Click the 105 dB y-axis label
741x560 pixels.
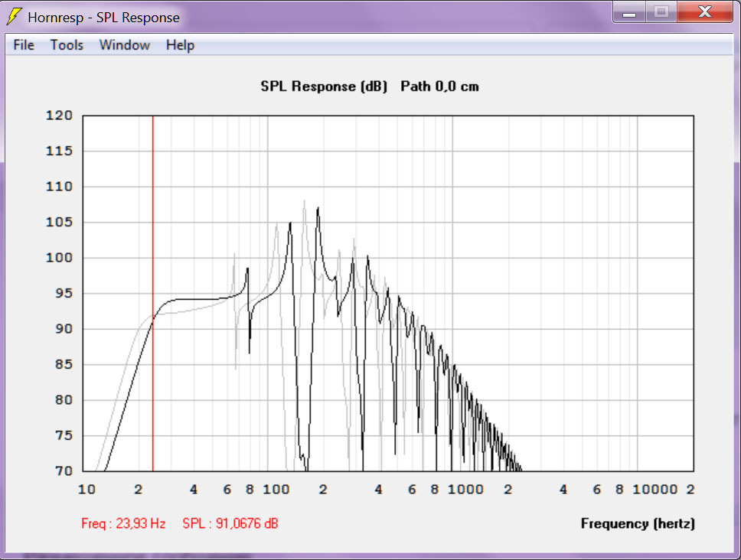tap(59, 222)
